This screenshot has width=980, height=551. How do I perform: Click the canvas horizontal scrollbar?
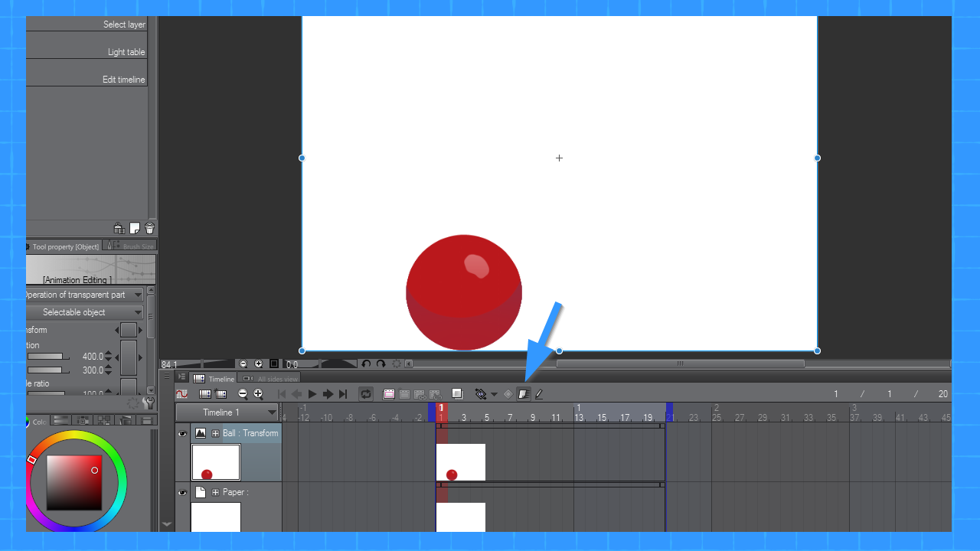click(x=680, y=364)
